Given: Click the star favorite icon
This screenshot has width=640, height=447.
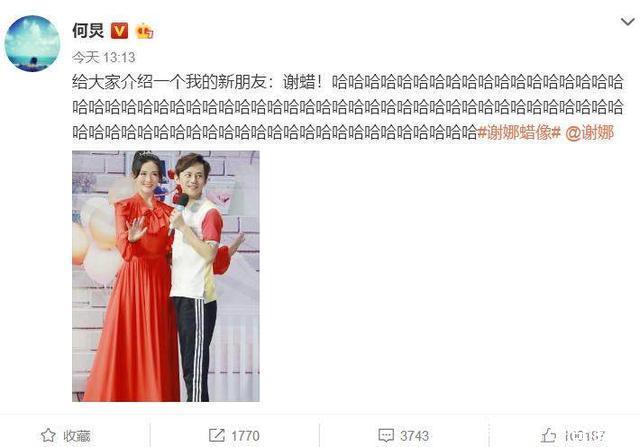Looking at the screenshot, I should click(x=48, y=435).
